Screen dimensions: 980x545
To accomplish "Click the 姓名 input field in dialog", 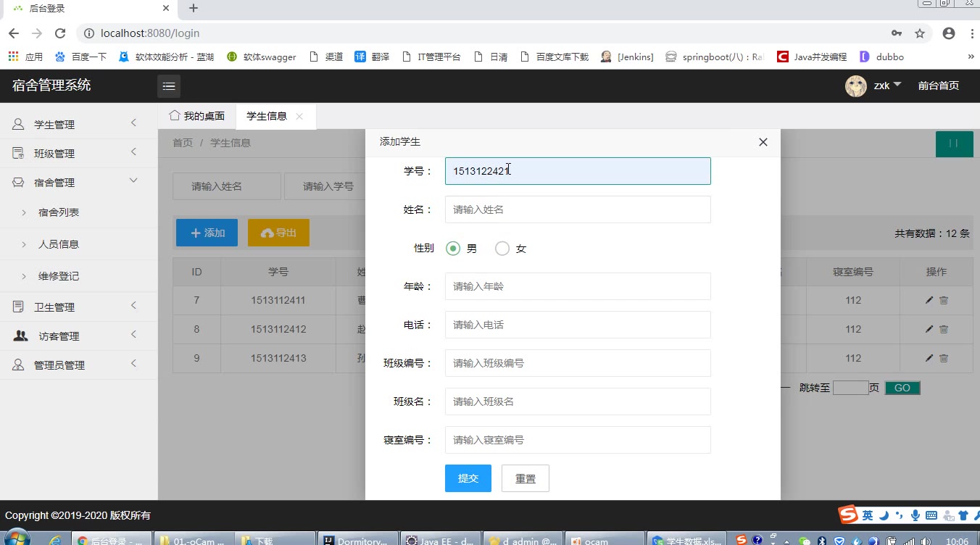I will 577,209.
